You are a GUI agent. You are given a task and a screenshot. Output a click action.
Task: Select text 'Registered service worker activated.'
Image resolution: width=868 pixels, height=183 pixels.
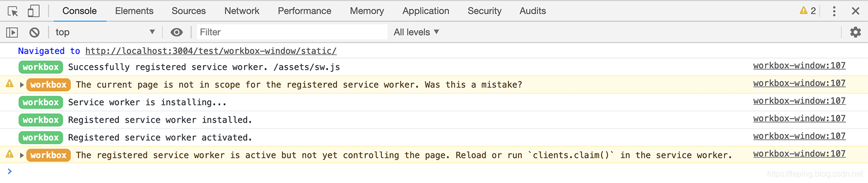tap(160, 137)
